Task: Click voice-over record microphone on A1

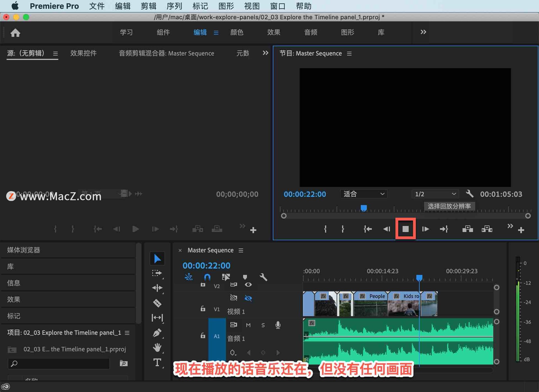Action: tap(278, 325)
